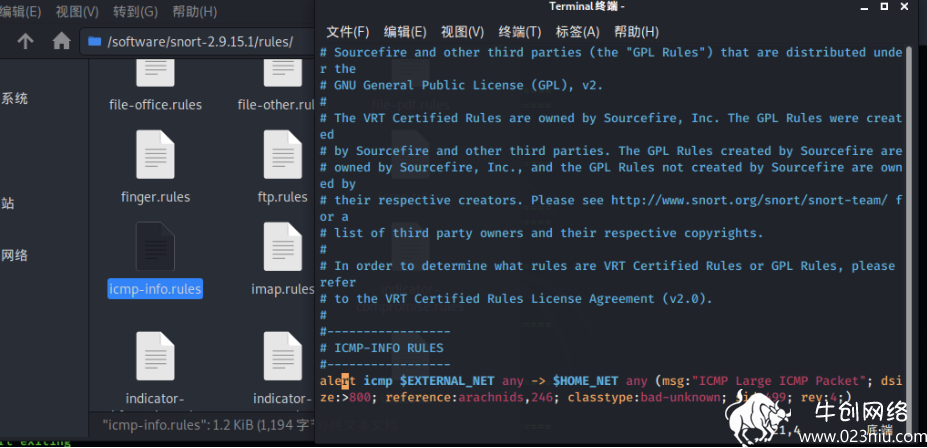
Task: Open the file-office.rules file icon
Action: pos(155,73)
